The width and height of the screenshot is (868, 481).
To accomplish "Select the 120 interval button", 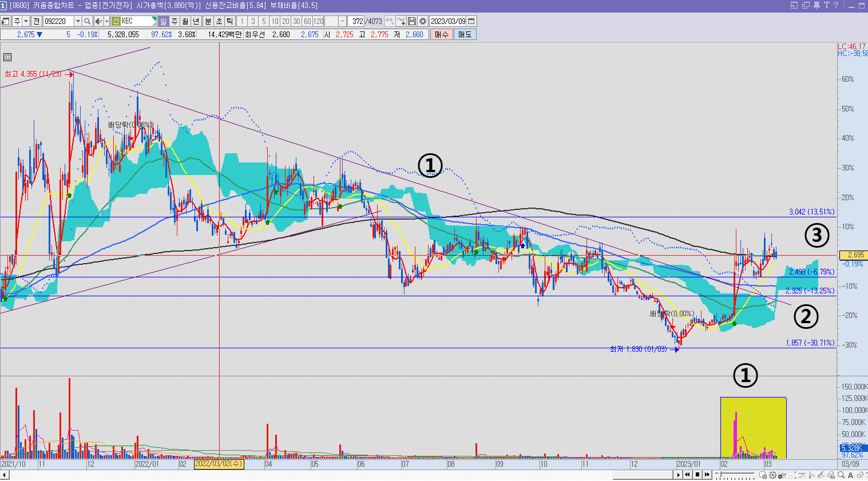I will [x=319, y=21].
